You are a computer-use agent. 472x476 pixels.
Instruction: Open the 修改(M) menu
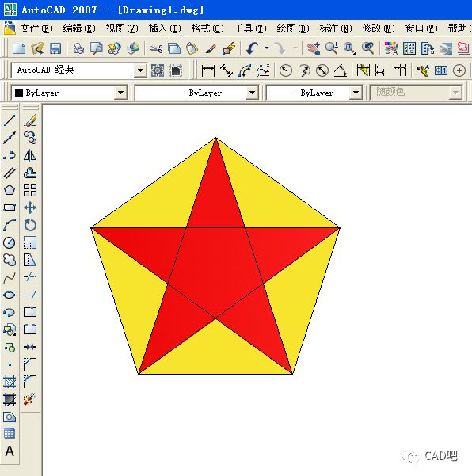click(379, 29)
